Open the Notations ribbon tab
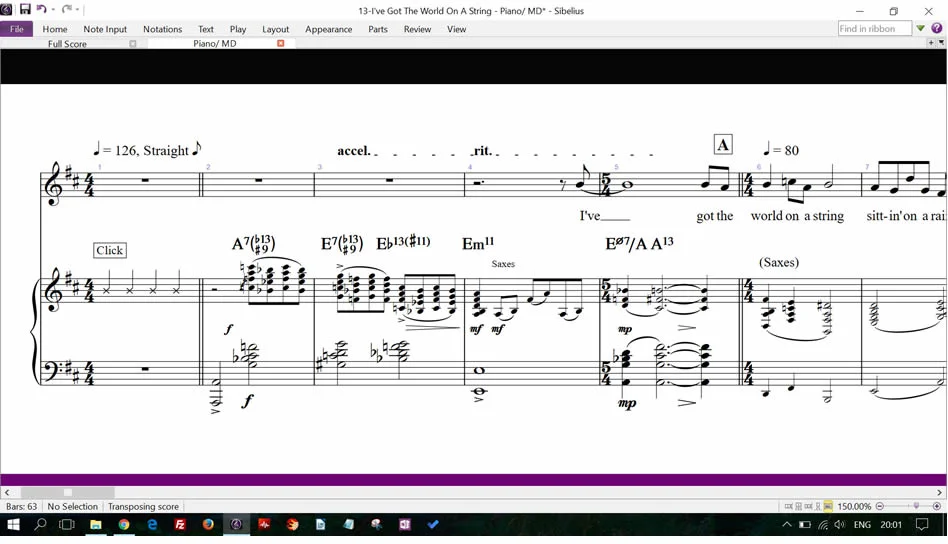The image size is (948, 544). pyautogui.click(x=162, y=29)
